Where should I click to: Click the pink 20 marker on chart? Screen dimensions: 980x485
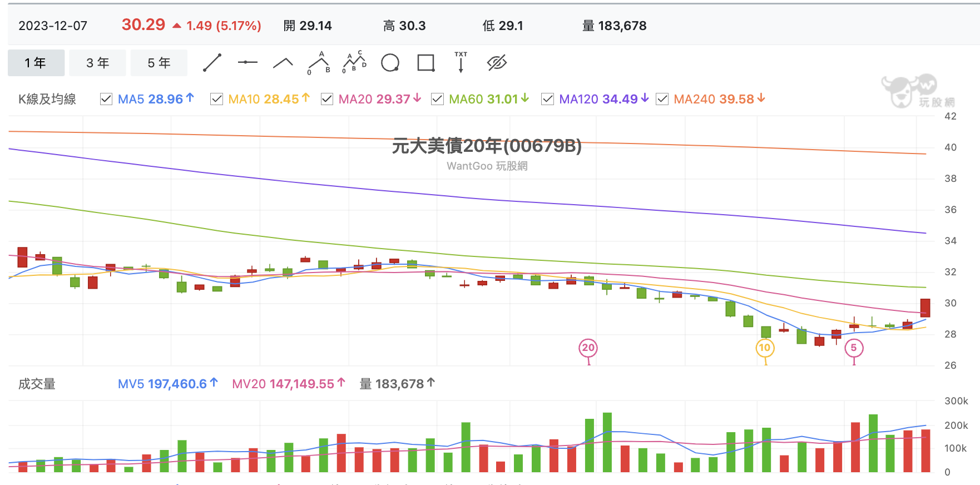click(588, 348)
